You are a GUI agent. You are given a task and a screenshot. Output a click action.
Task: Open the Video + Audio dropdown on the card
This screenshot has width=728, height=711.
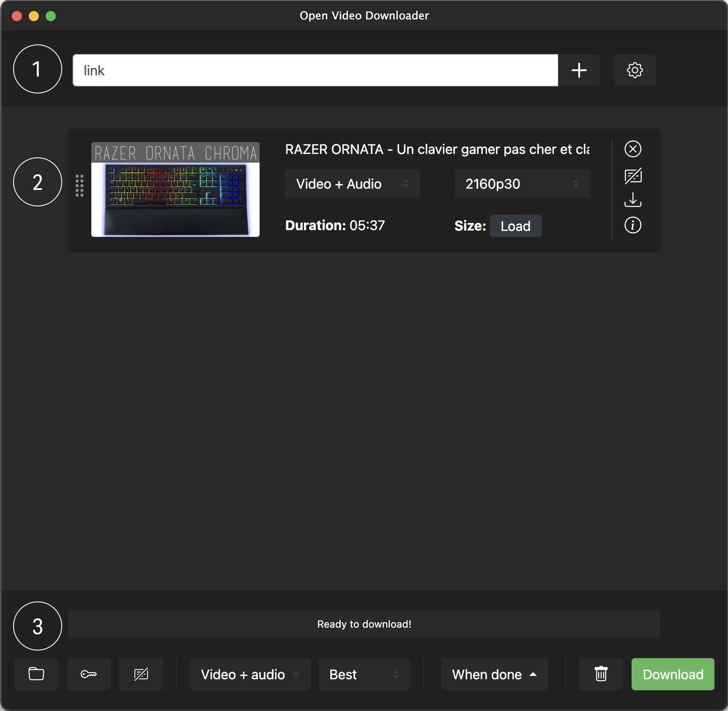click(x=352, y=184)
